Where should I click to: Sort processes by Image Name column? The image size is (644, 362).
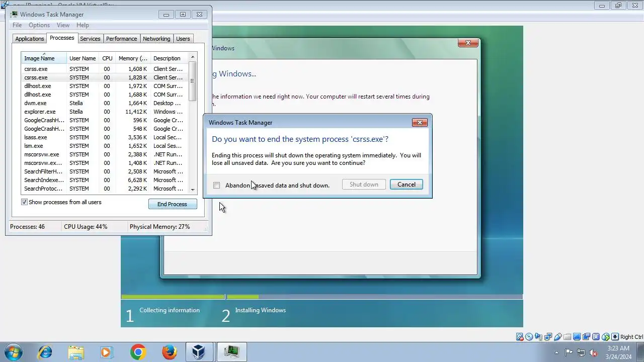click(44, 58)
